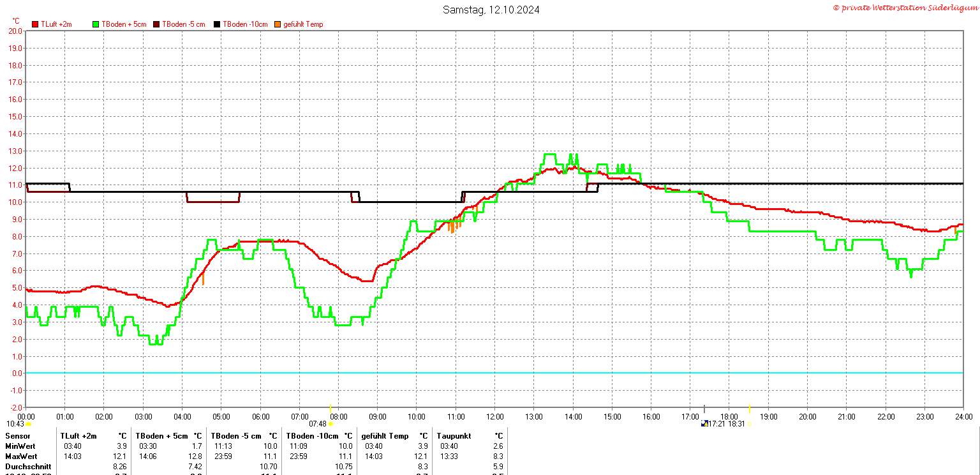
Task: Click the black TBoden -10cm legend swatch
Action: click(218, 24)
